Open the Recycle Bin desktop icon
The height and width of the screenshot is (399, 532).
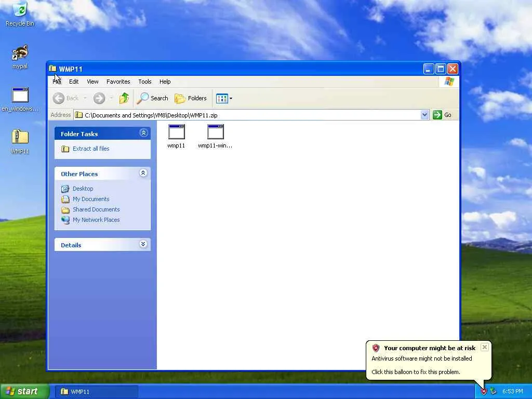click(20, 14)
